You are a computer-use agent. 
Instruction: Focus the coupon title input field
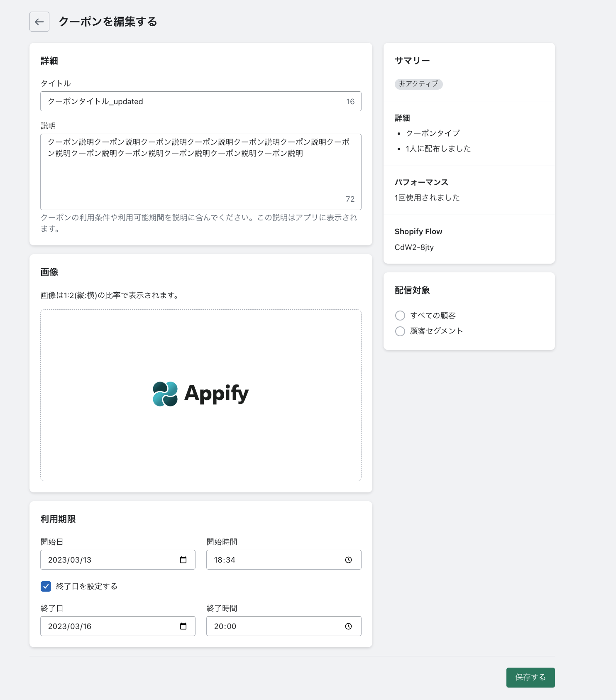tap(201, 101)
